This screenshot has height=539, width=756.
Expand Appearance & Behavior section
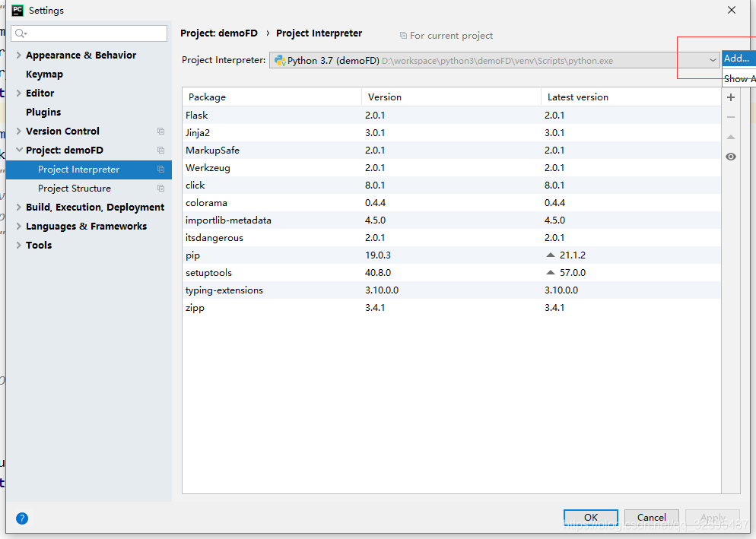coord(18,55)
